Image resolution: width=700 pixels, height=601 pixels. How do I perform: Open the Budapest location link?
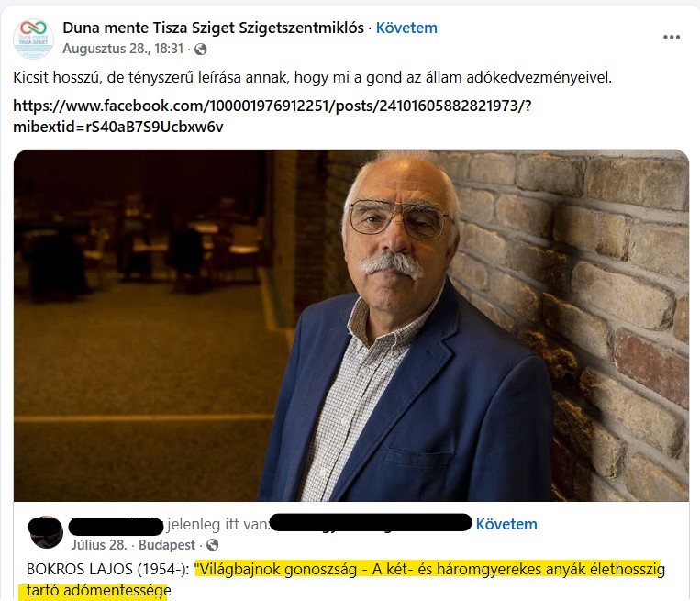pyautogui.click(x=167, y=545)
